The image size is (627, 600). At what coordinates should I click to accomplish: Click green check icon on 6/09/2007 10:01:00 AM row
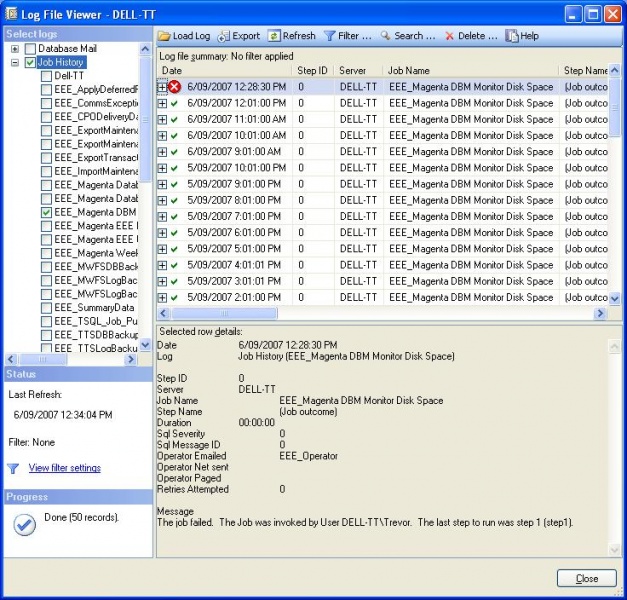pyautogui.click(x=174, y=136)
